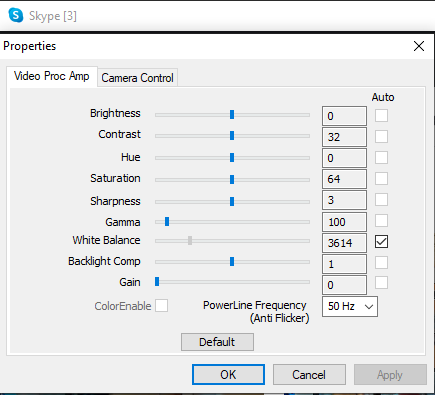The width and height of the screenshot is (435, 395).
Task: Click the PowerLine Frequency label
Action: pos(255,311)
